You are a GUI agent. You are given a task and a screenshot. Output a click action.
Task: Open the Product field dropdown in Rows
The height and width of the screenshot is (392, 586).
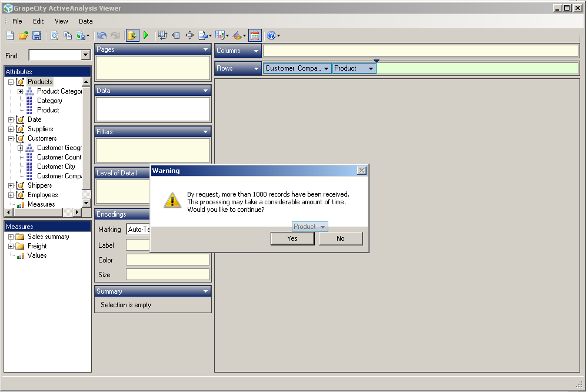pyautogui.click(x=371, y=69)
